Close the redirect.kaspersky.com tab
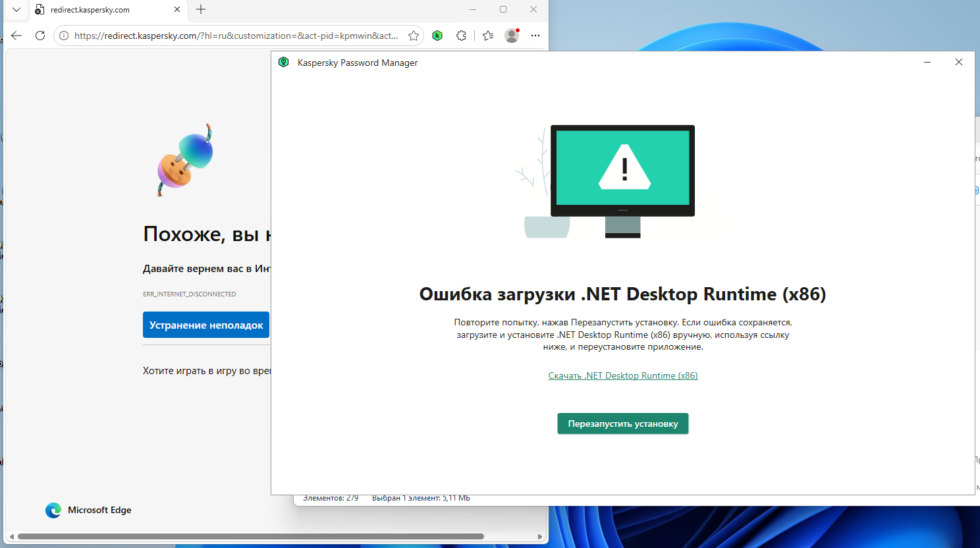 [177, 10]
